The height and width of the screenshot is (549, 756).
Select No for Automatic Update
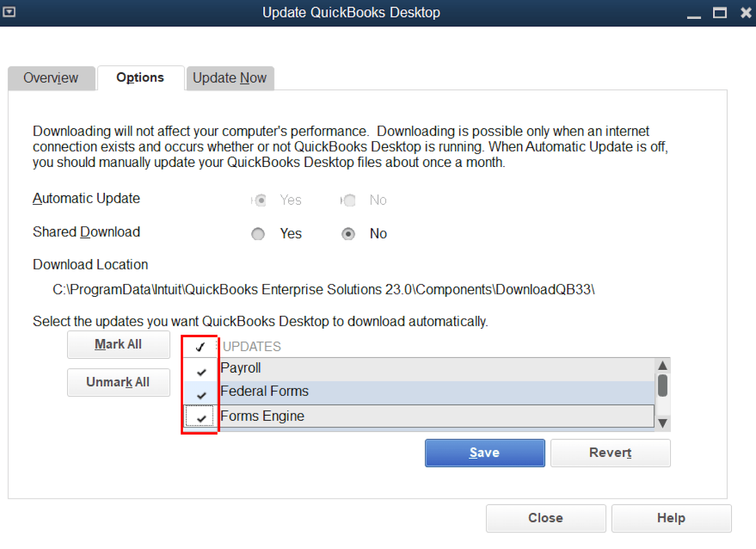click(x=349, y=200)
